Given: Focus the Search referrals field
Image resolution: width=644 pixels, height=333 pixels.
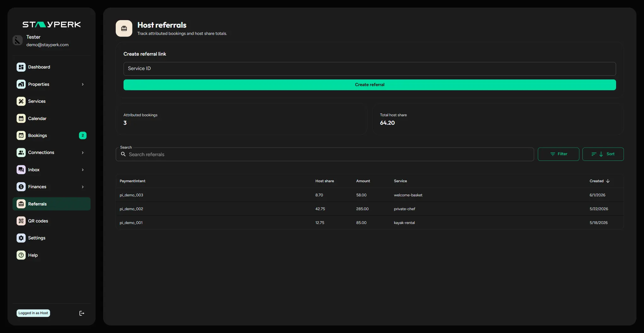Looking at the screenshot, I should click(x=325, y=154).
